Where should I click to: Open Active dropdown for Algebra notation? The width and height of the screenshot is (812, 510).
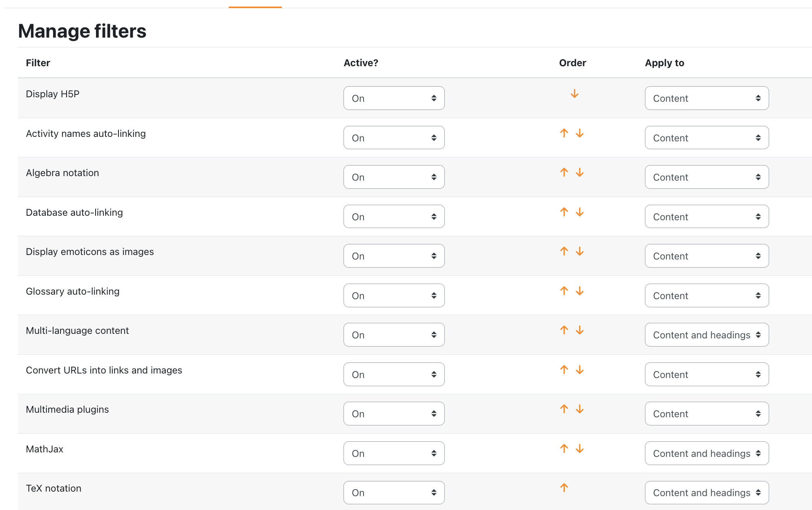coord(394,177)
